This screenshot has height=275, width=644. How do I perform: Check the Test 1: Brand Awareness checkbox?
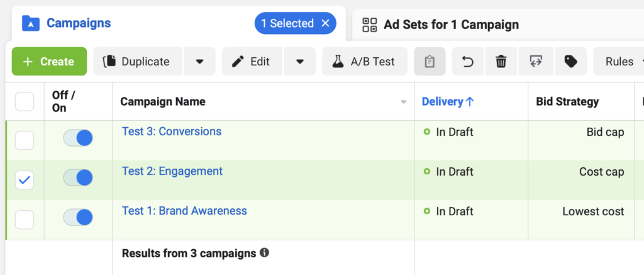click(25, 220)
